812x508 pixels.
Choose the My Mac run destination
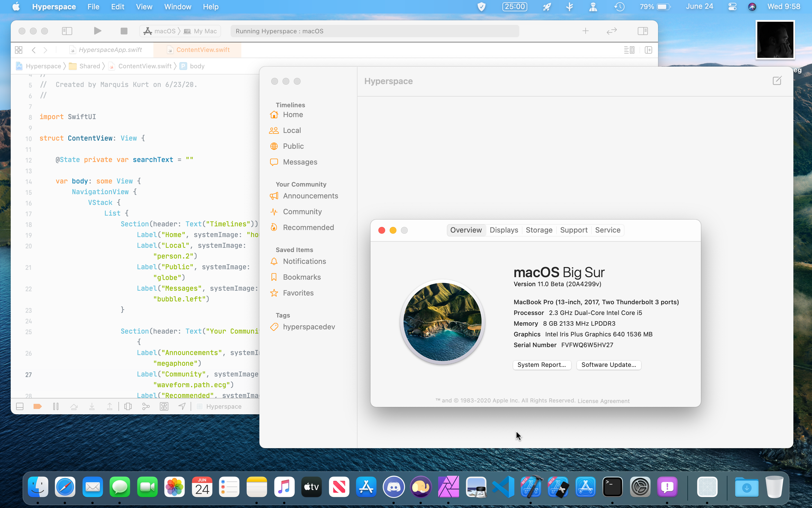pyautogui.click(x=200, y=31)
